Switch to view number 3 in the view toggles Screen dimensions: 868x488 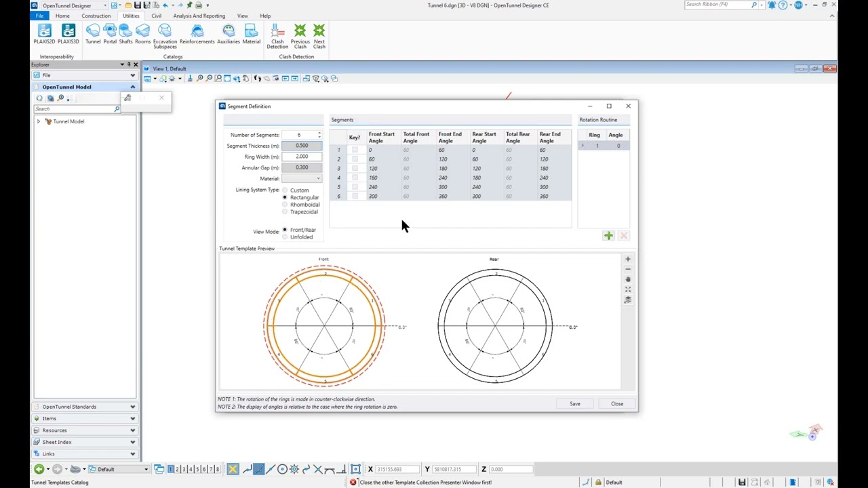pos(184,469)
